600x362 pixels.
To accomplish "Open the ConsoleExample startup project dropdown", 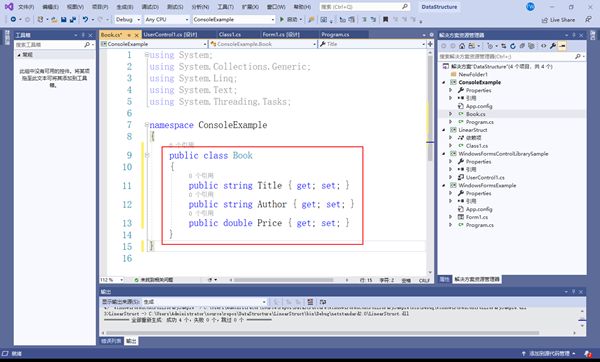I will click(233, 20).
